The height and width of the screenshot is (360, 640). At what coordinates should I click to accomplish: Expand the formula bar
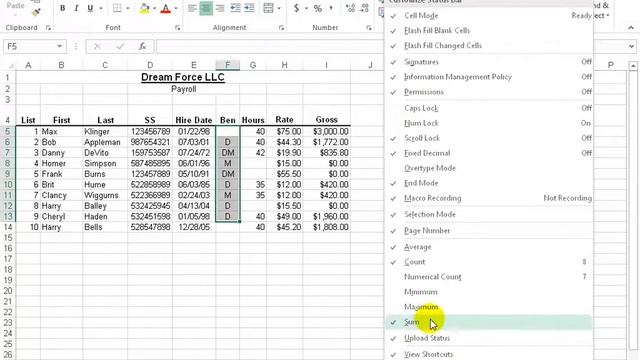pos(632,46)
